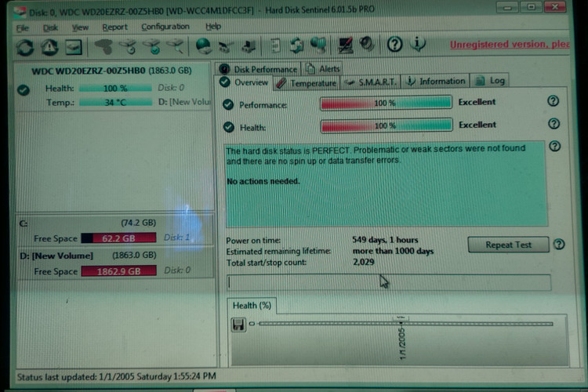Click the globe over disk toolbar icon
This screenshot has height=392, width=588.
coord(204,46)
